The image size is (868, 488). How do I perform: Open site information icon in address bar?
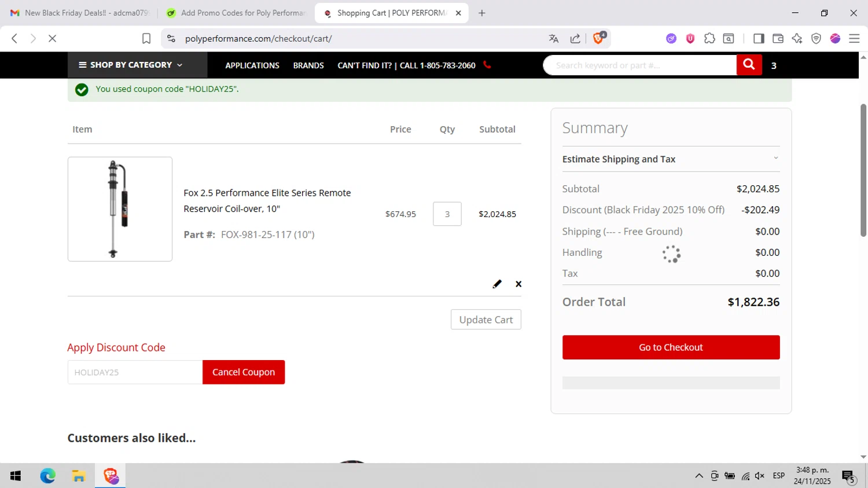pyautogui.click(x=171, y=38)
